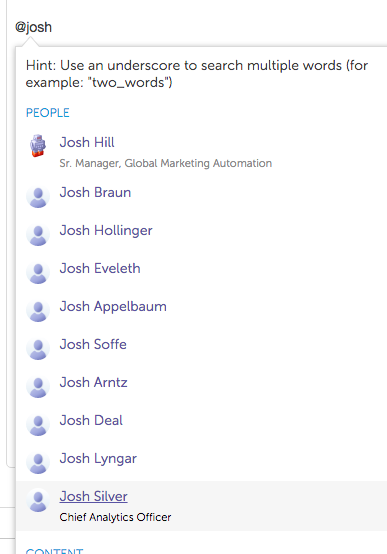Mention Josh Appelbaum

click(x=113, y=306)
